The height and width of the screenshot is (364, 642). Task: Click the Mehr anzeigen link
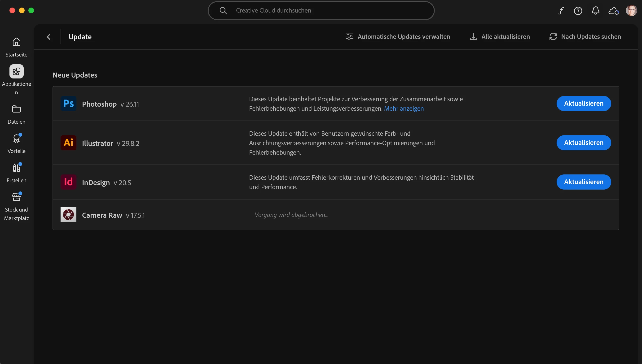(x=404, y=108)
